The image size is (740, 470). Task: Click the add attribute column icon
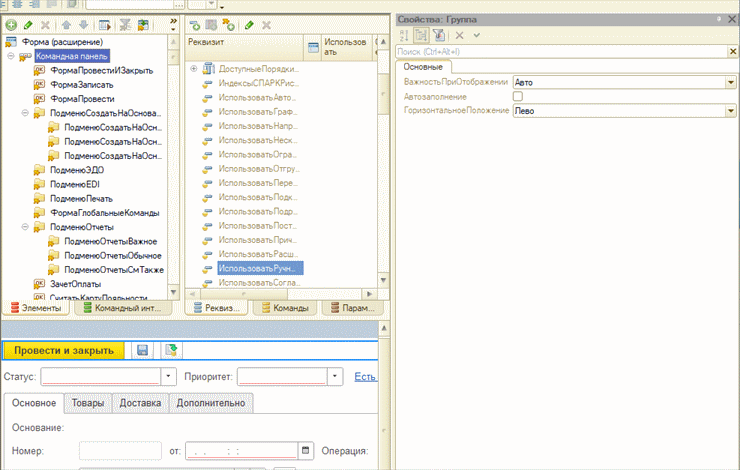(x=211, y=25)
